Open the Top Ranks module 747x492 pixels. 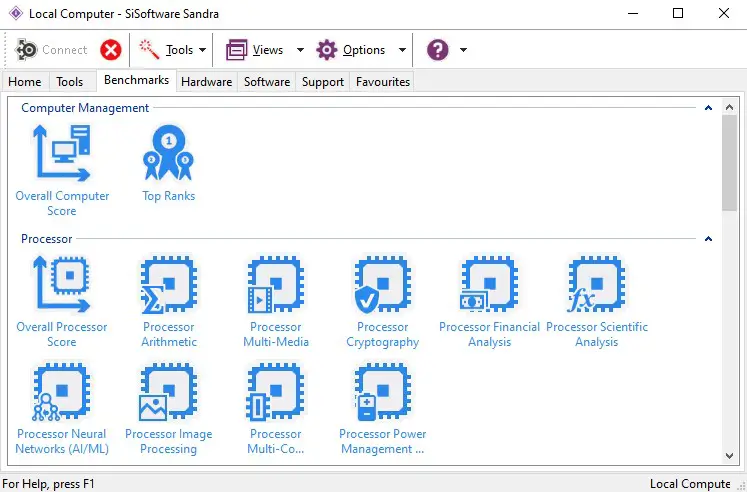169,163
